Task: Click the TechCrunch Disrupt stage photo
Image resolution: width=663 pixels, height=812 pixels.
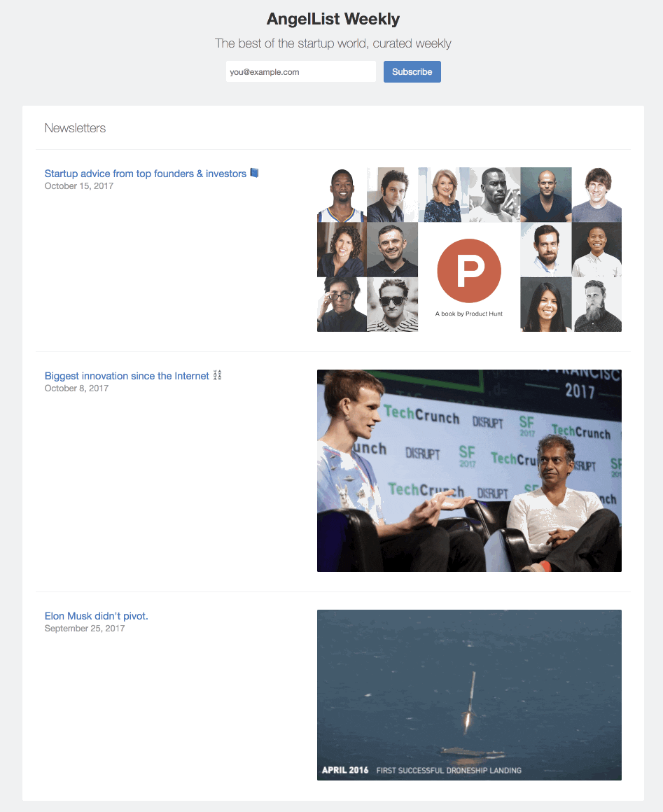Action: (469, 470)
